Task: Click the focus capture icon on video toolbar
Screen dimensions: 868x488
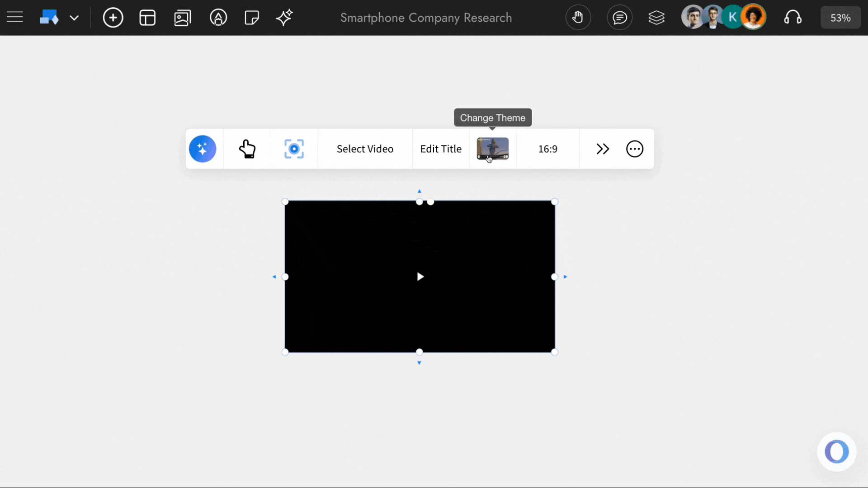Action: tap(293, 149)
